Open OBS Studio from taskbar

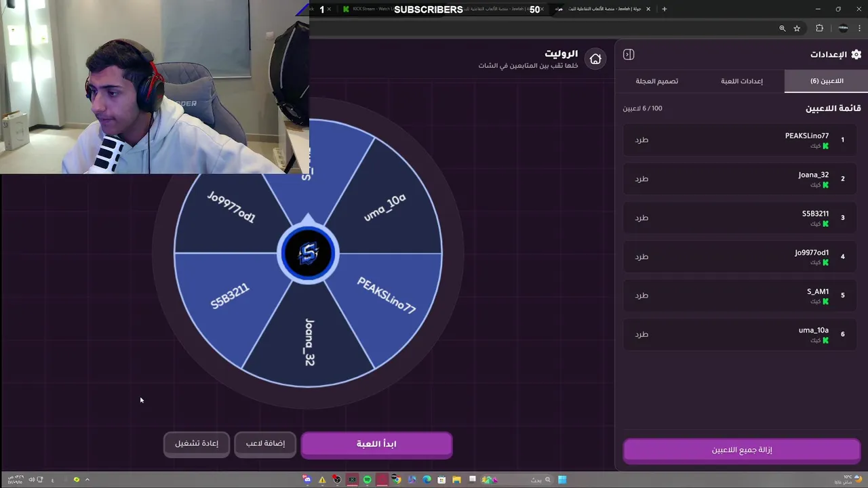point(337,480)
